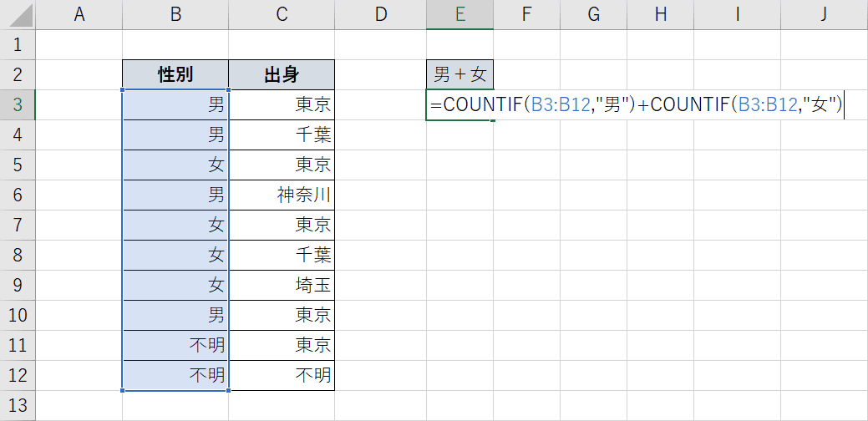Screen dimensions: 868x421
Task: Click cell B7 containing 女
Action: coord(175,226)
